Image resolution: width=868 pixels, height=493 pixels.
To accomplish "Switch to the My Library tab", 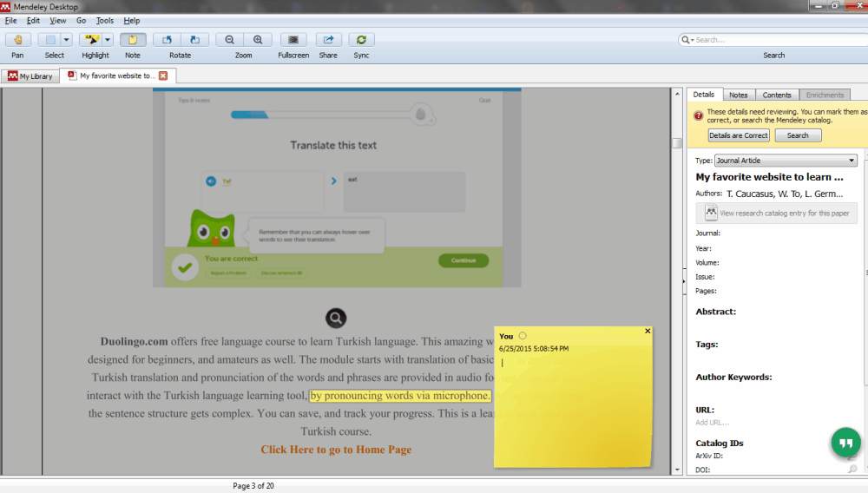I will point(30,76).
